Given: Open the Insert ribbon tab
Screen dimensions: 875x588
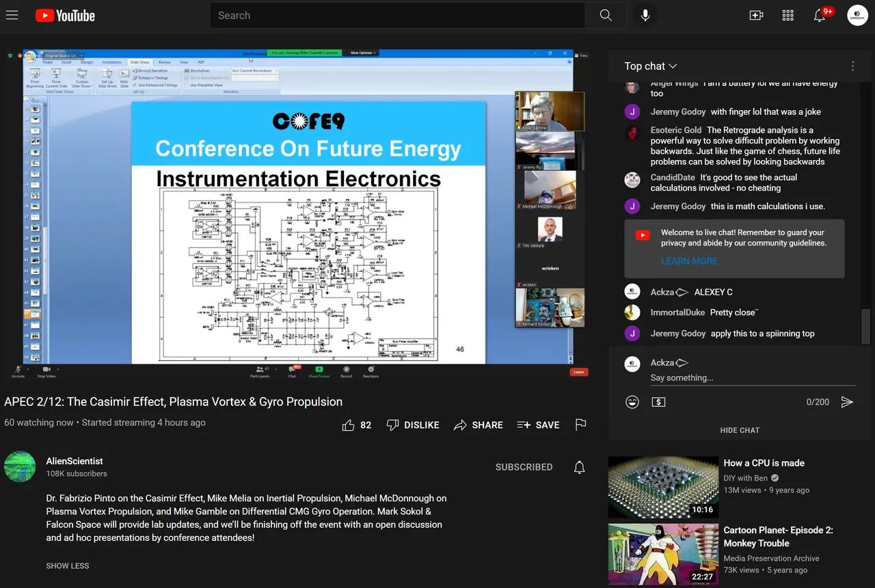Looking at the screenshot, I should click(x=66, y=62).
